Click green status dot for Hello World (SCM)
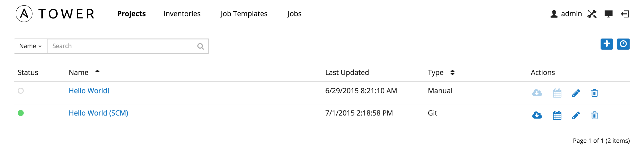 pyautogui.click(x=21, y=113)
